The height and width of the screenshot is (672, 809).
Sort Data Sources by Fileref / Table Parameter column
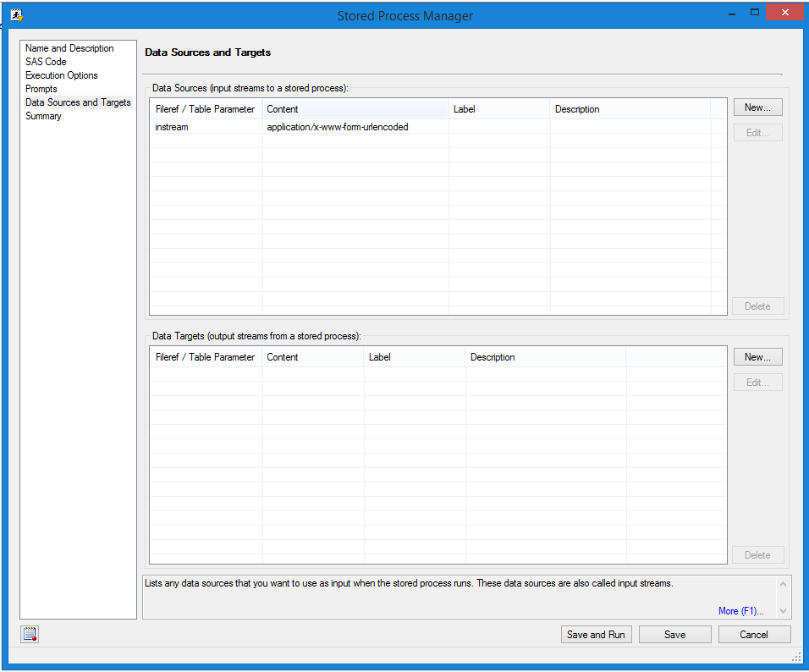click(x=205, y=109)
